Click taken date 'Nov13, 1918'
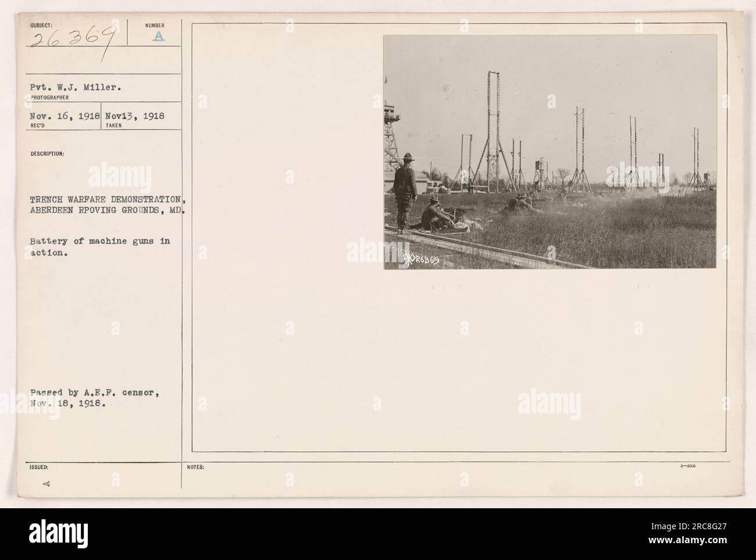The width and height of the screenshot is (756, 560). click(x=135, y=116)
